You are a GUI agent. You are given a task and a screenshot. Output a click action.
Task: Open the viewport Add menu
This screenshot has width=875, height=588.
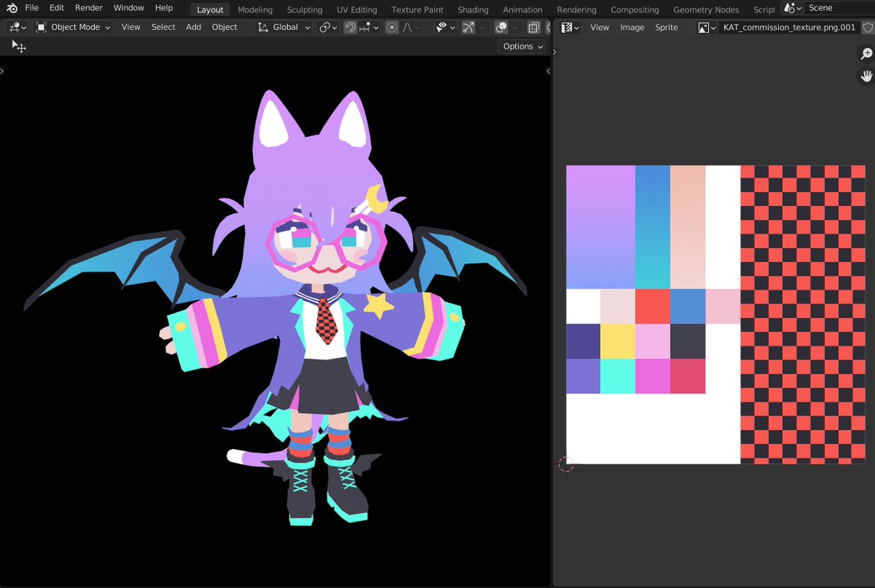click(x=193, y=27)
